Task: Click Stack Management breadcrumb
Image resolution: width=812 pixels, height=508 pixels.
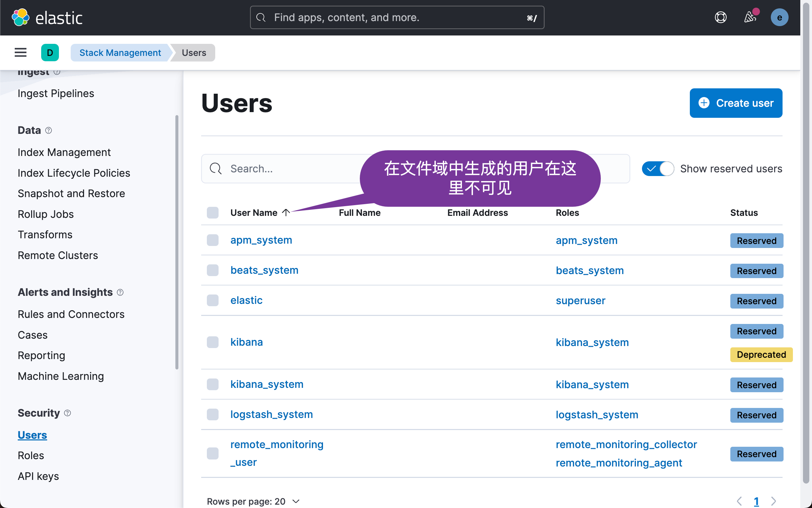Action: tap(120, 53)
